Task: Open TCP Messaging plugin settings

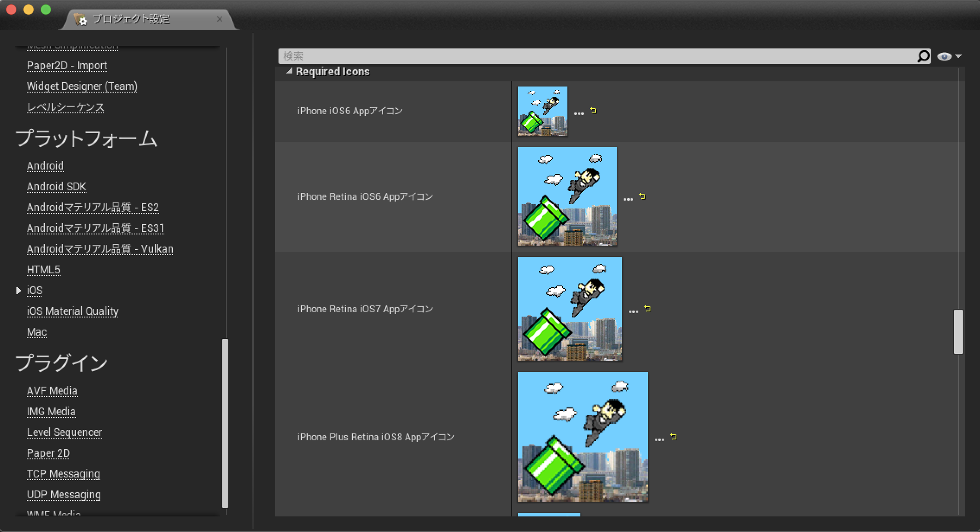Action: point(64,474)
